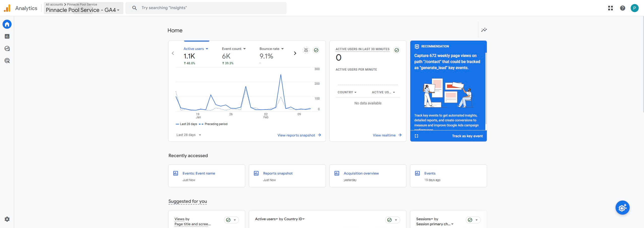Open the Google apps grid icon
The height and width of the screenshot is (228, 644).
click(x=610, y=8)
